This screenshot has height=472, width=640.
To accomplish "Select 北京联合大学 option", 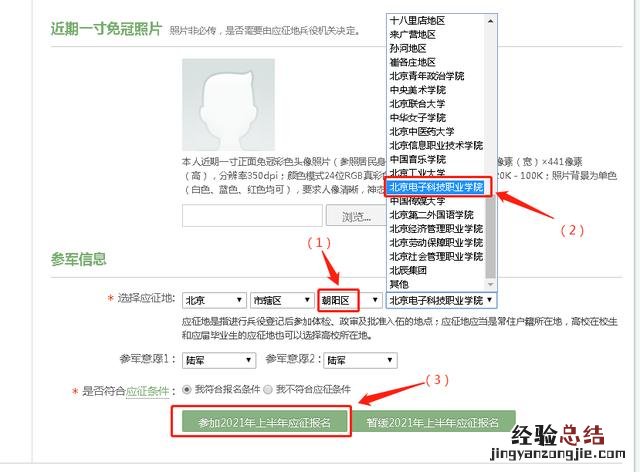I will (x=436, y=104).
